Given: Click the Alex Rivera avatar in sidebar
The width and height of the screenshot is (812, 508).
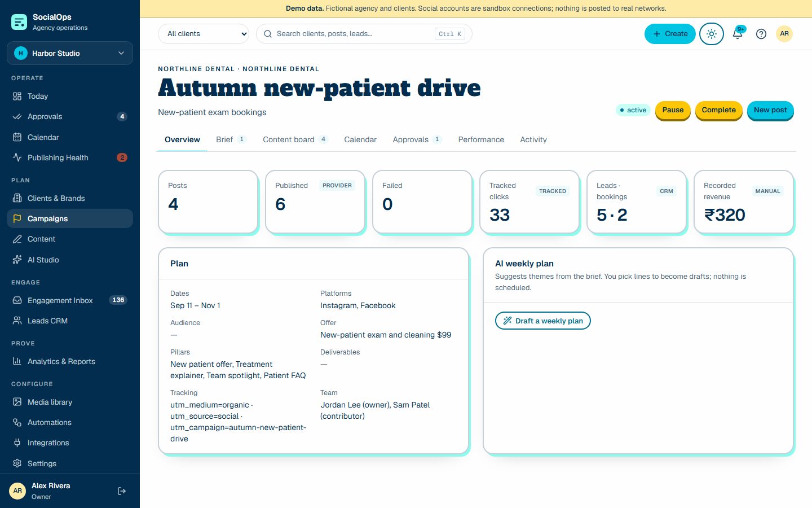Looking at the screenshot, I should click(17, 491).
